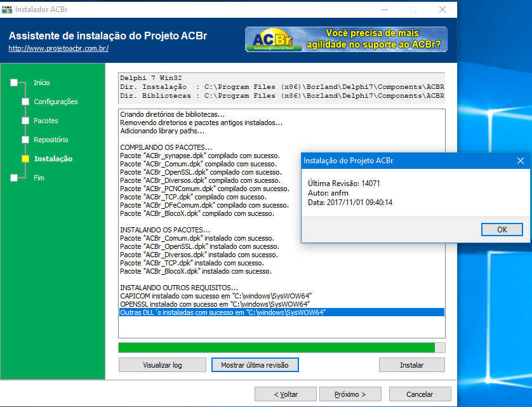This screenshot has width=532, height=407.
Task: Click the 'Dir. Instalação' path line
Action: pyautogui.click(x=282, y=86)
